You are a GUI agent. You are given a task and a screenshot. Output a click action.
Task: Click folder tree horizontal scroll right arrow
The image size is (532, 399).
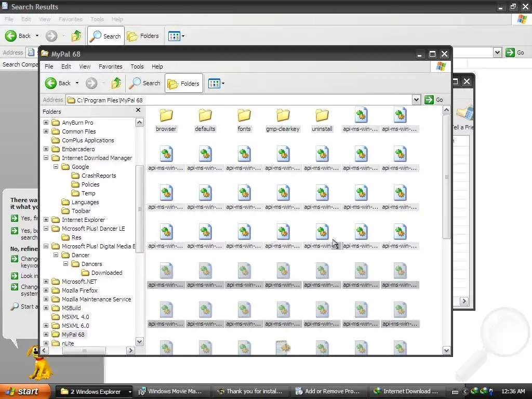click(x=130, y=351)
